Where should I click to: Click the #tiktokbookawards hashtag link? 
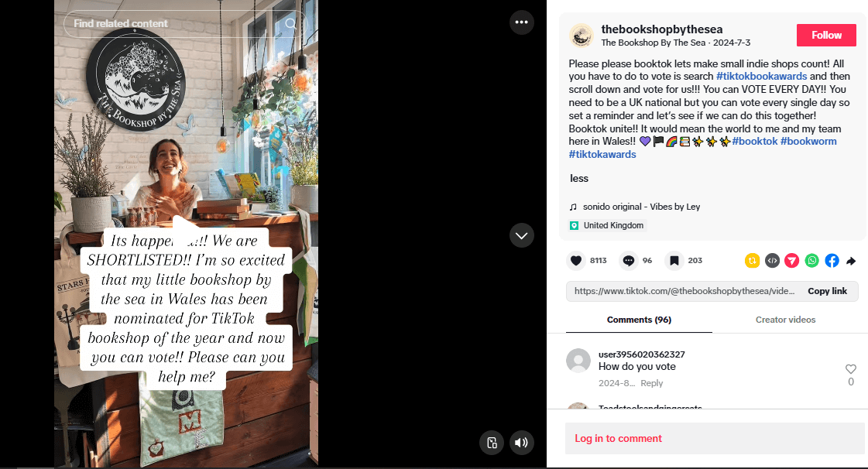pyautogui.click(x=761, y=77)
